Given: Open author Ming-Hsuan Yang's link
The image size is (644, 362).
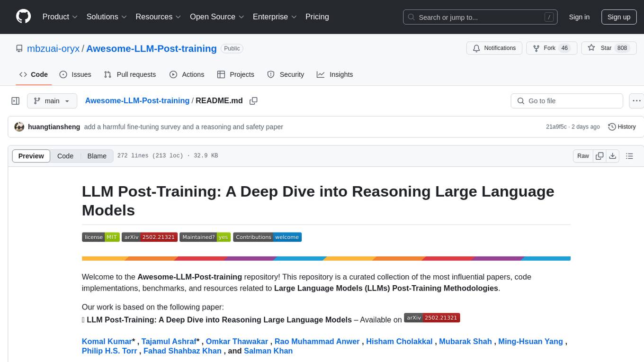Looking at the screenshot, I should (530, 341).
